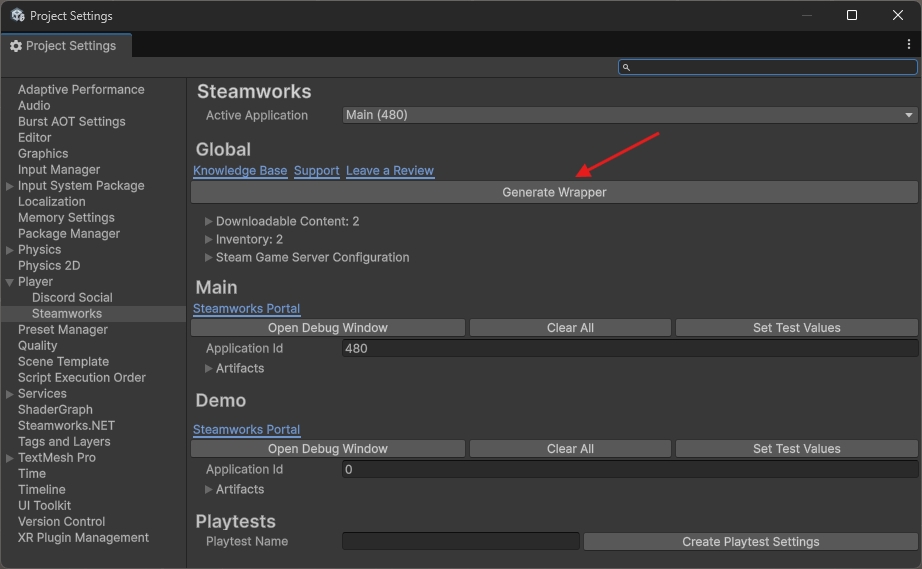Select Memory Settings category
Screen dimensions: 922x569
click(x=66, y=218)
